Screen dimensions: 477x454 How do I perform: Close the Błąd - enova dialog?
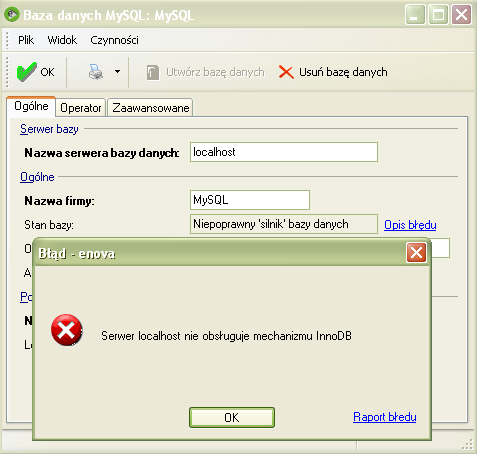(x=416, y=253)
